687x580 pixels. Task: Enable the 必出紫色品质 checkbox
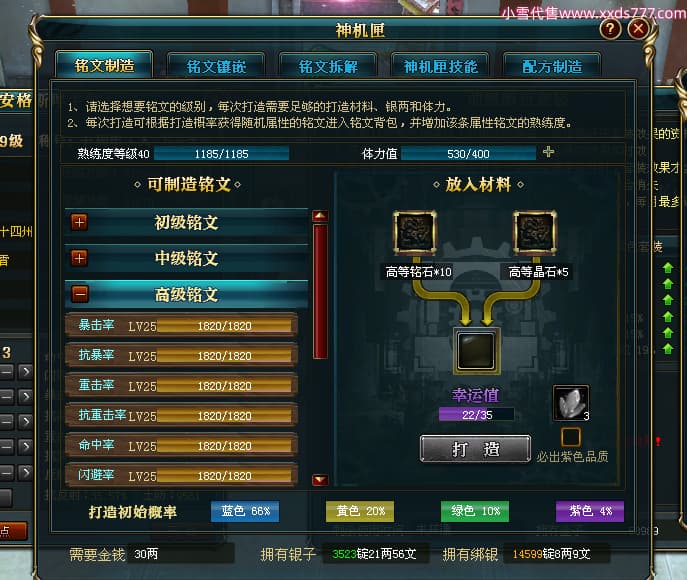tap(570, 437)
